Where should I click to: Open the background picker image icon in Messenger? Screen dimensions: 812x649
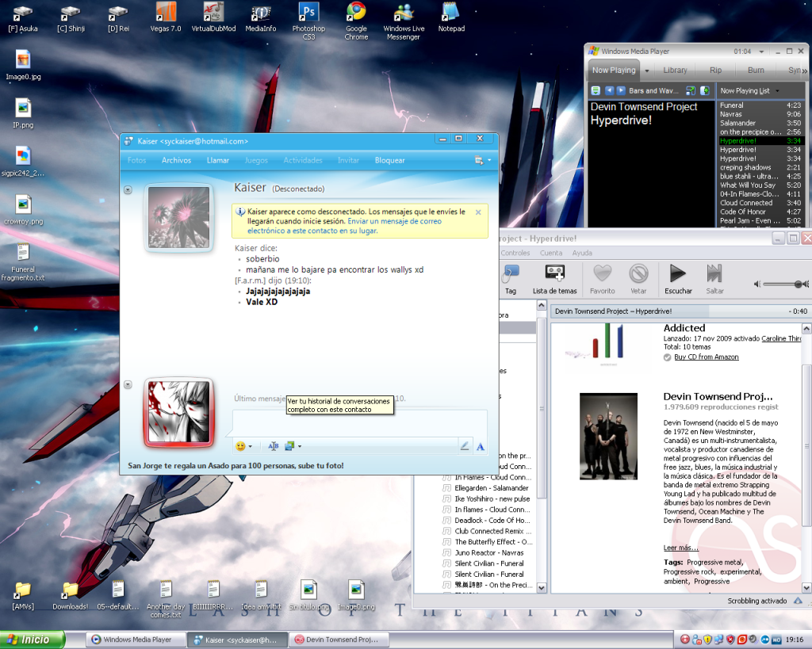click(x=289, y=446)
